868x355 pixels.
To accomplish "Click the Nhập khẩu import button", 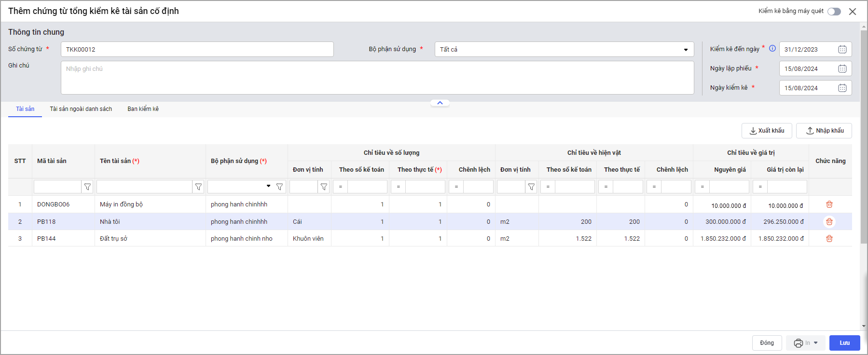I will point(824,131).
